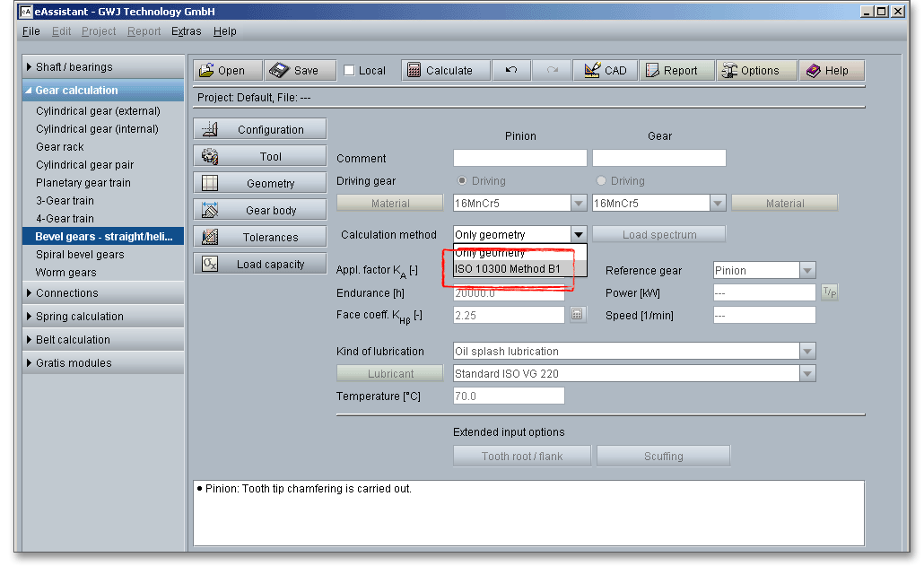The width and height of the screenshot is (924, 566).
Task: Select the Pinion Driving radio button
Action: coord(463,181)
